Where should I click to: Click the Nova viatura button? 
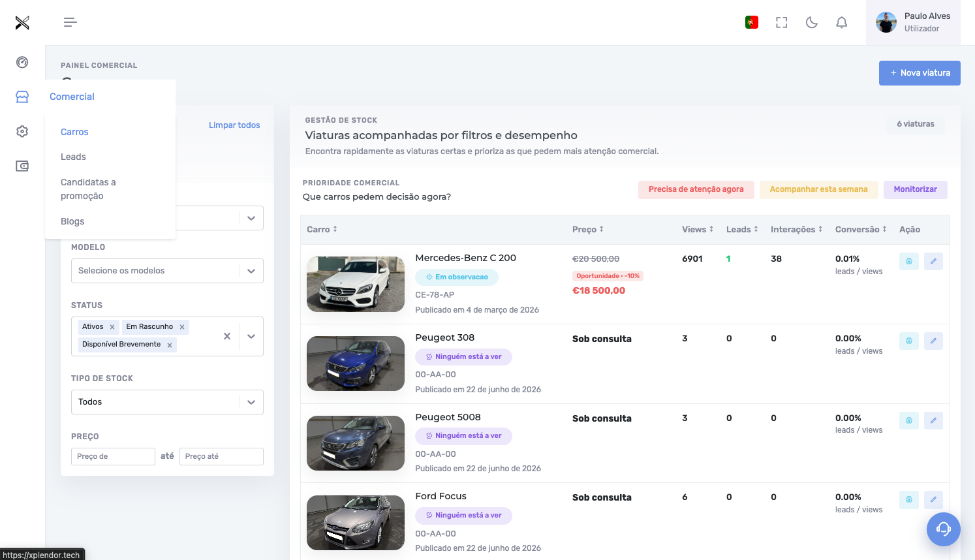click(x=920, y=73)
